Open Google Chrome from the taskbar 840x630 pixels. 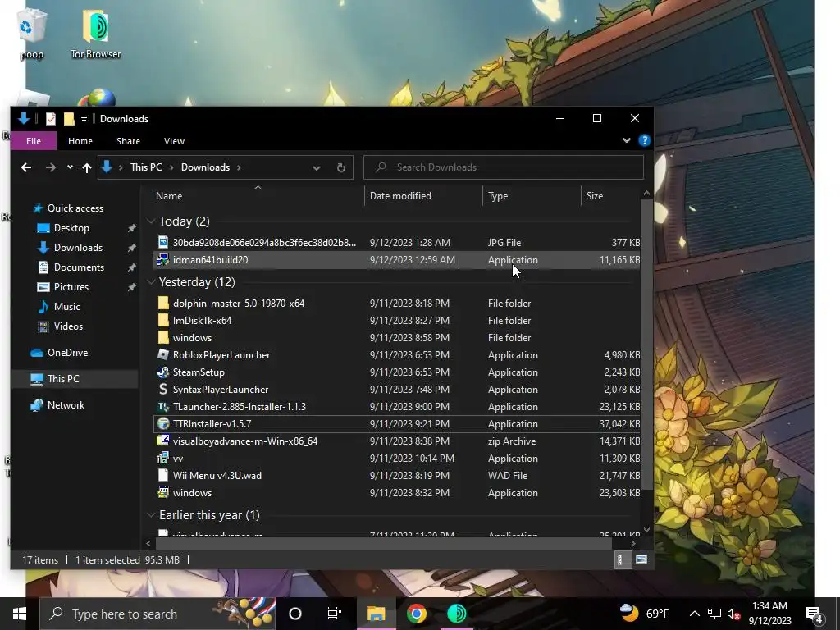coord(416,614)
